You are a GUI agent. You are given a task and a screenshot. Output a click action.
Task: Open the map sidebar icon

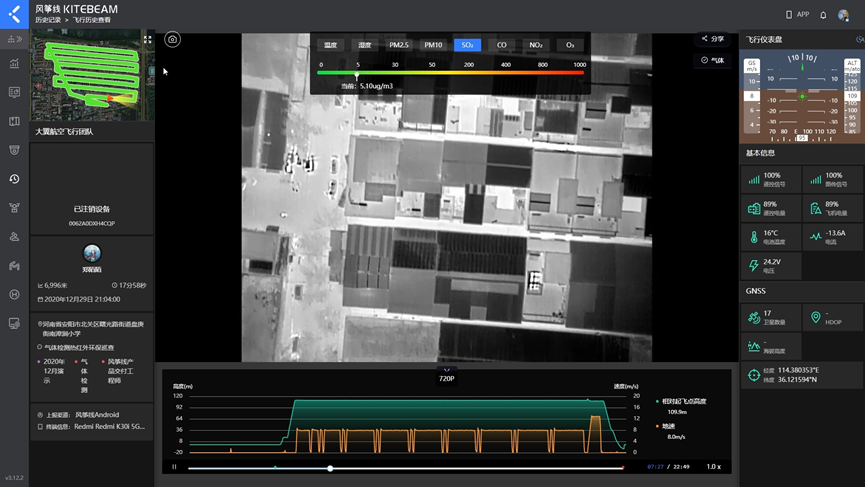14,121
